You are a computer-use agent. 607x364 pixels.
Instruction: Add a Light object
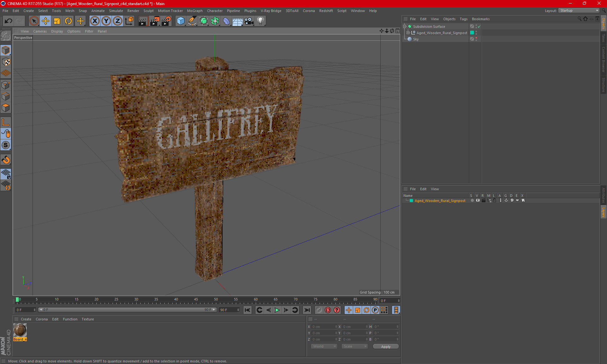coord(261,21)
